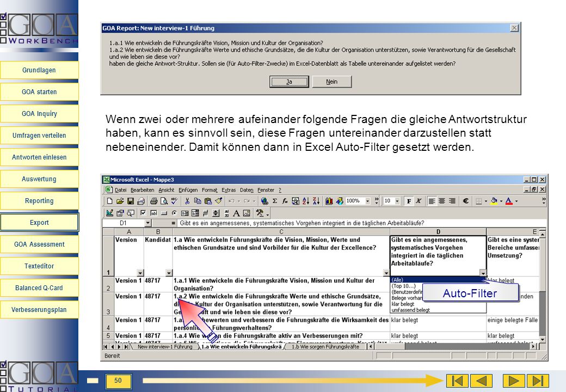Open the Fill Color paint bucket swatch
The height and width of the screenshot is (392, 566).
point(494,201)
